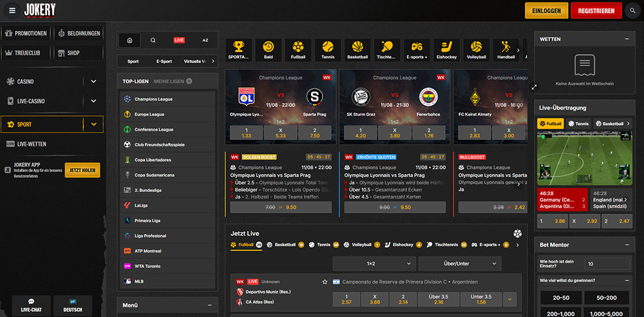Open Champions League in Top-Ligen list
Image resolution: width=644 pixels, height=317 pixels.
click(167, 99)
